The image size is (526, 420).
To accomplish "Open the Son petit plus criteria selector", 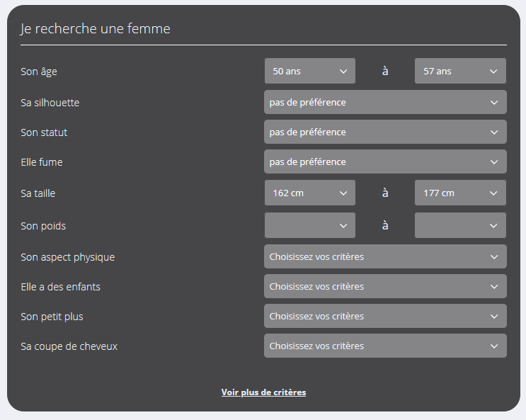I will [385, 317].
